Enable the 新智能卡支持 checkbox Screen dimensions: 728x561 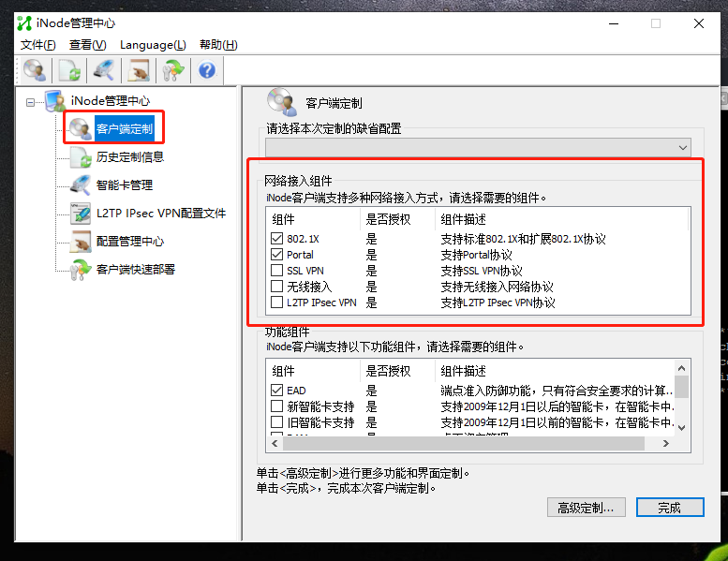pyautogui.click(x=276, y=406)
